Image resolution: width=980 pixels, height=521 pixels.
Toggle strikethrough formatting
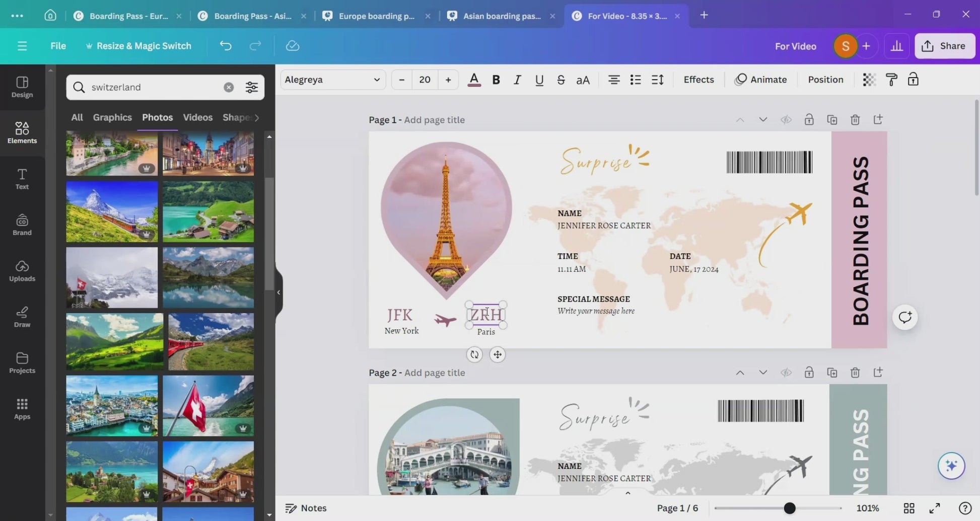pos(561,80)
